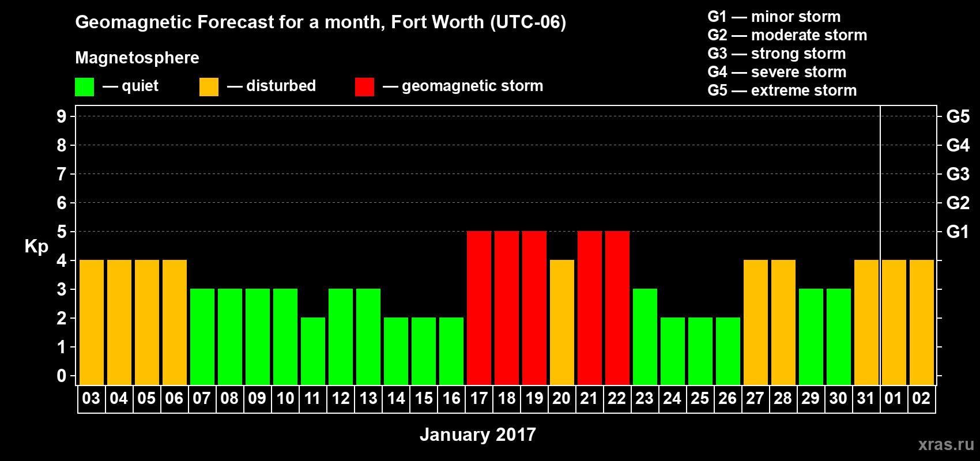Click the red geomagnetic storm legend swatch
The height and width of the screenshot is (461, 980).
[364, 87]
